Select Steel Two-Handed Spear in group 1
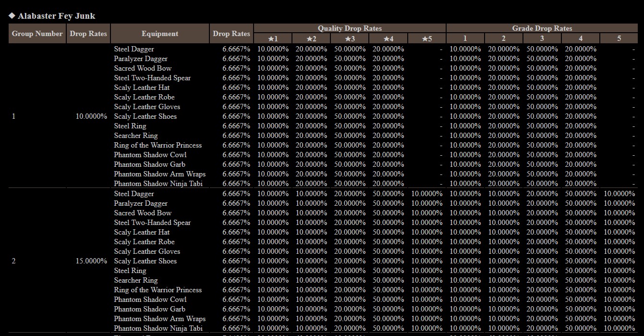 pos(152,78)
